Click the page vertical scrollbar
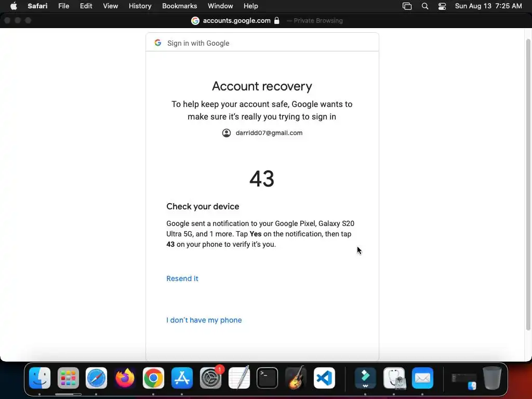532x399 pixels. click(x=528, y=184)
